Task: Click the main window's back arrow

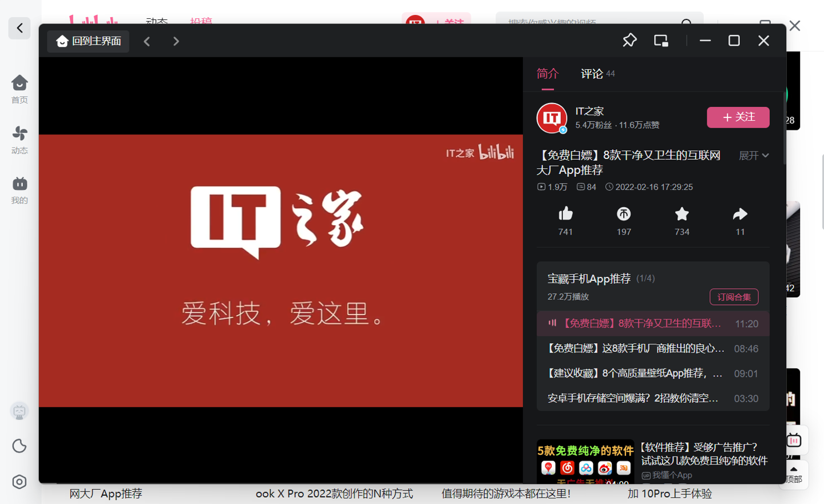Action: pos(19,28)
